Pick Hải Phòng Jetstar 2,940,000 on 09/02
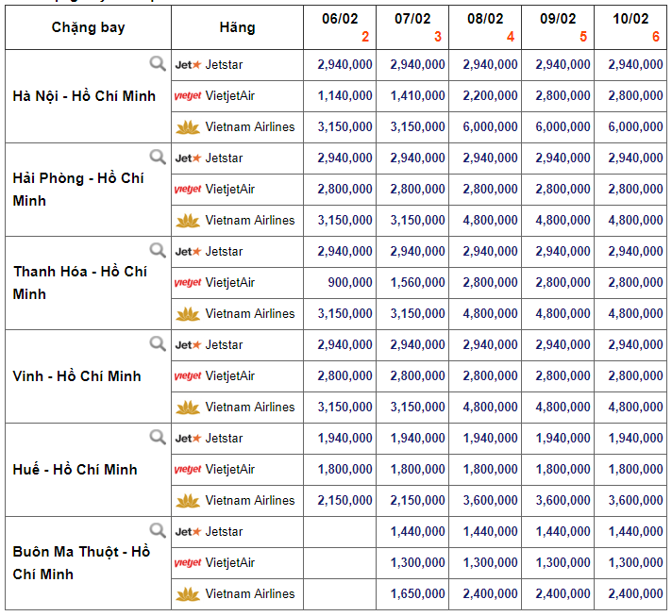This screenshot has width=672, height=616. pyautogui.click(x=563, y=158)
